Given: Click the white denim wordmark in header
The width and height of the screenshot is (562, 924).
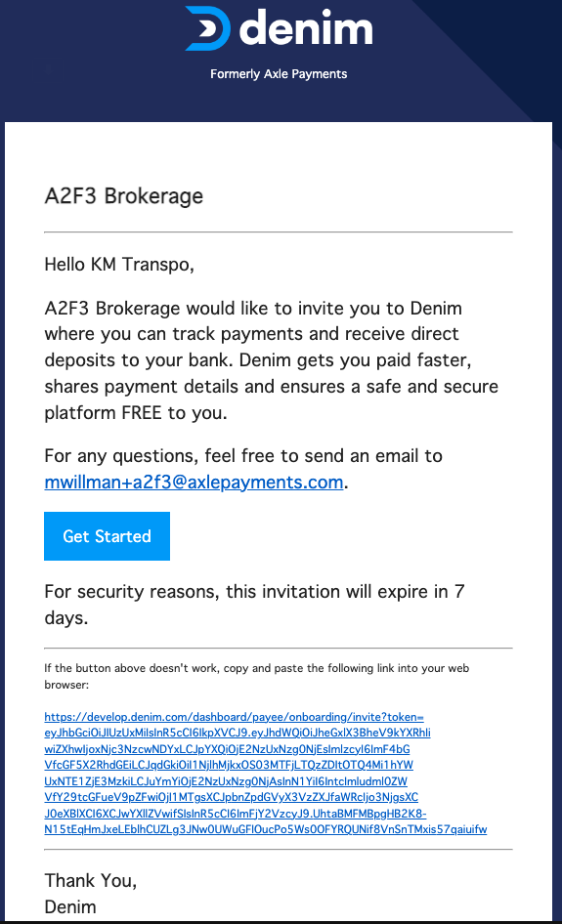Looking at the screenshot, I should pos(306,28).
